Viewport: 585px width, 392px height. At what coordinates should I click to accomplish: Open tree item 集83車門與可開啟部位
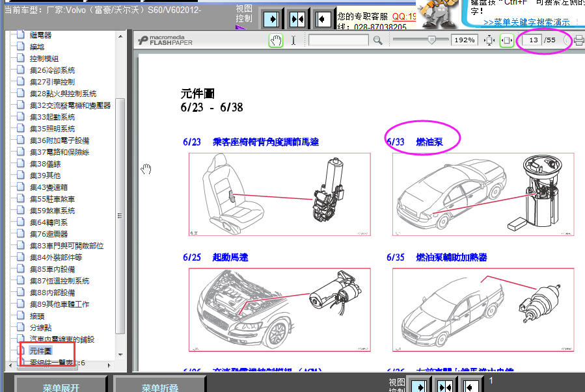tap(67, 246)
